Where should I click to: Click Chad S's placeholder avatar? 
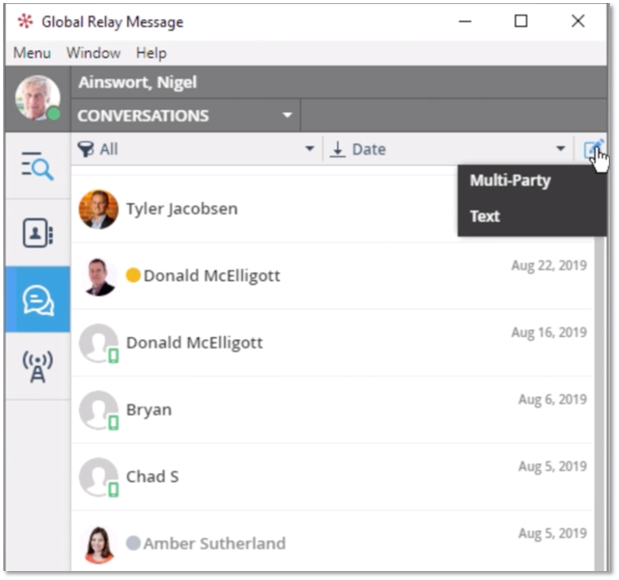coord(99,477)
